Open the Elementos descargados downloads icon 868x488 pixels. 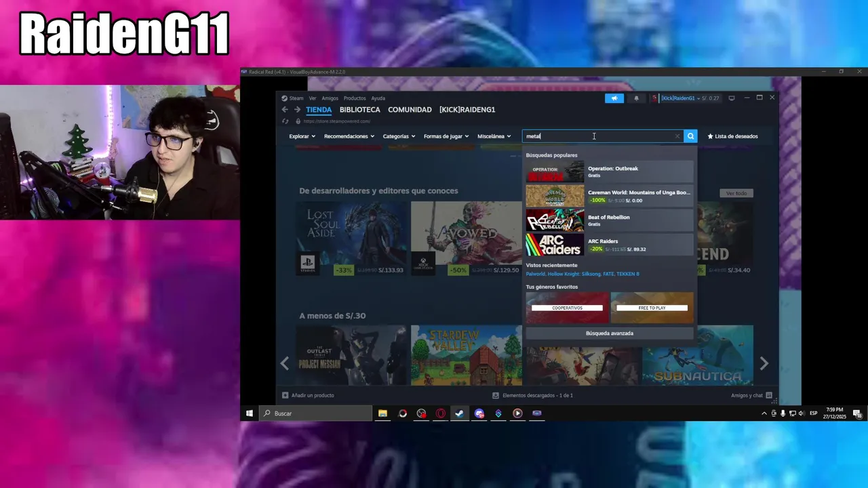[x=496, y=395]
